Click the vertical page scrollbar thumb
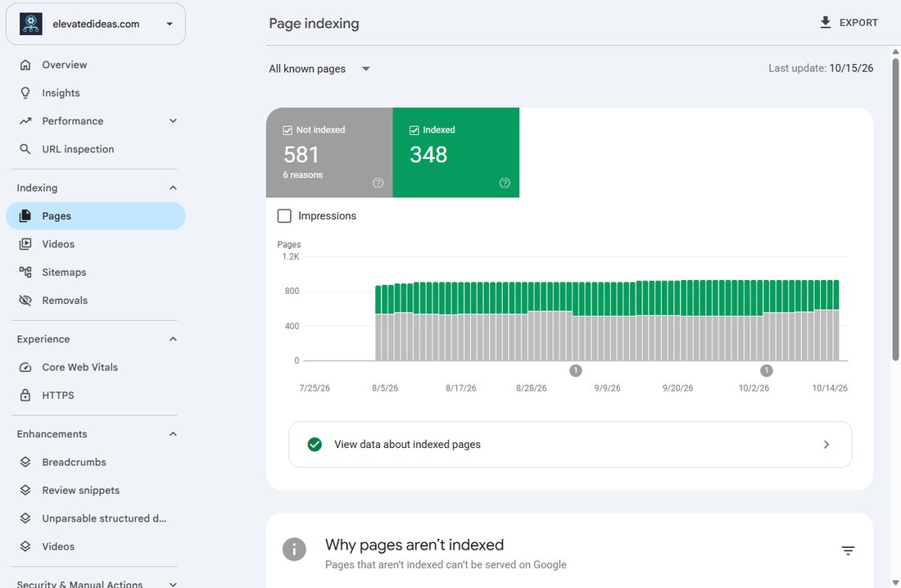This screenshot has height=588, width=901. tap(895, 209)
